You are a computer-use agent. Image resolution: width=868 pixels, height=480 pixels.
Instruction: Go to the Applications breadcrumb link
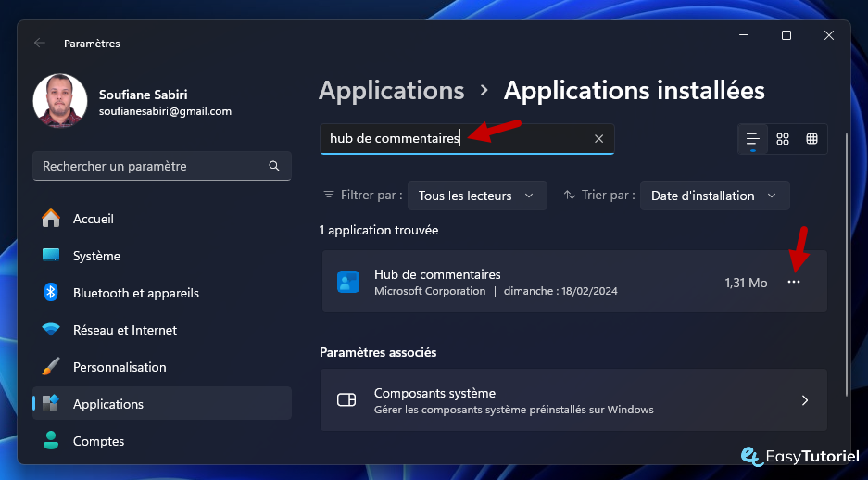click(391, 91)
